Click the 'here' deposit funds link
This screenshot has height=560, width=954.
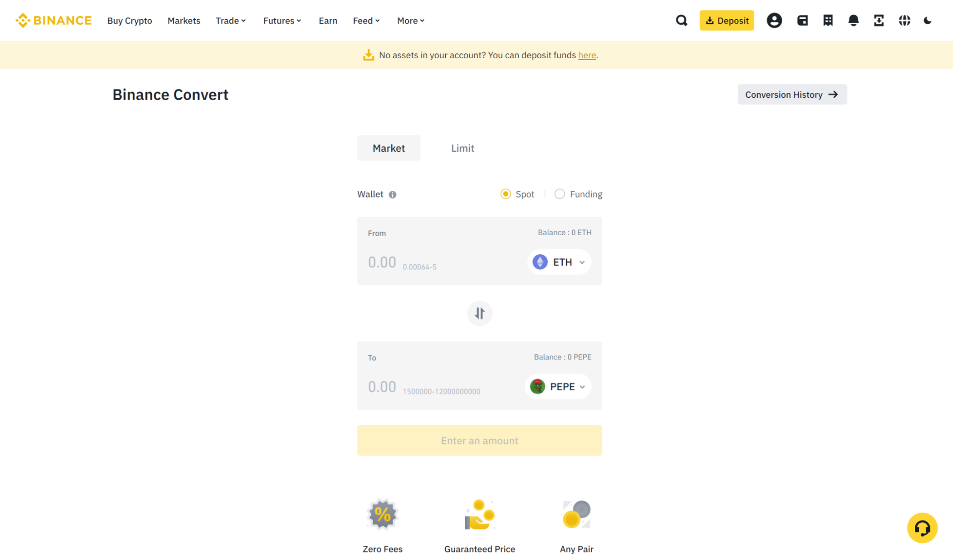587,55
